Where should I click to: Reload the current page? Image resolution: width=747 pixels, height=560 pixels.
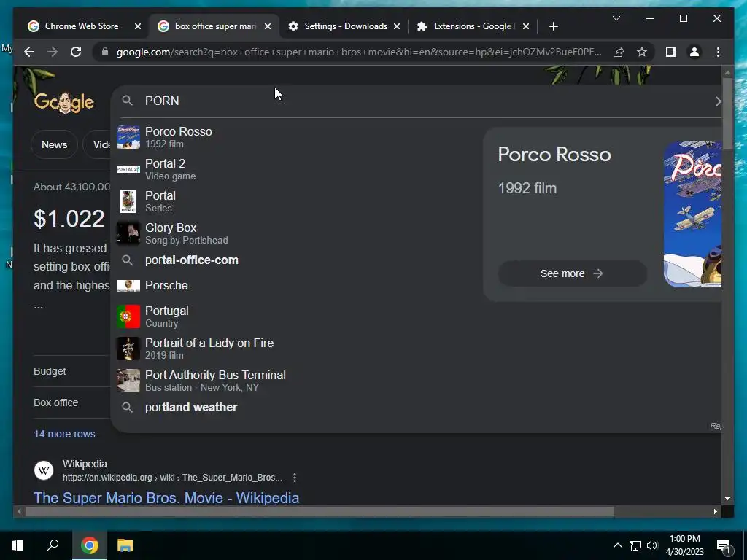76,52
